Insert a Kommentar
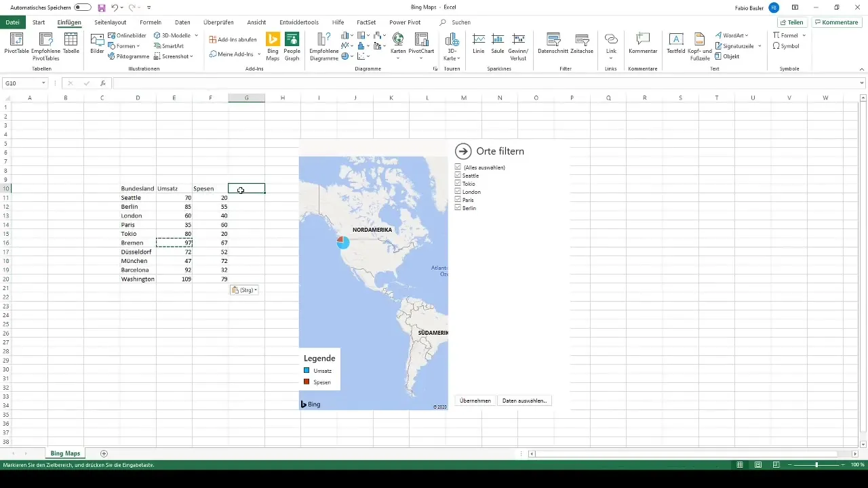This screenshot has width=868, height=488. coord(643,43)
